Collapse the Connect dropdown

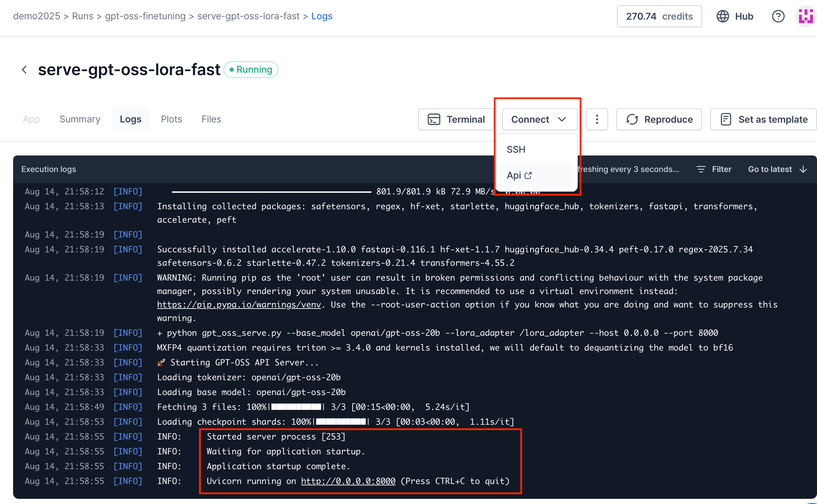tap(539, 119)
